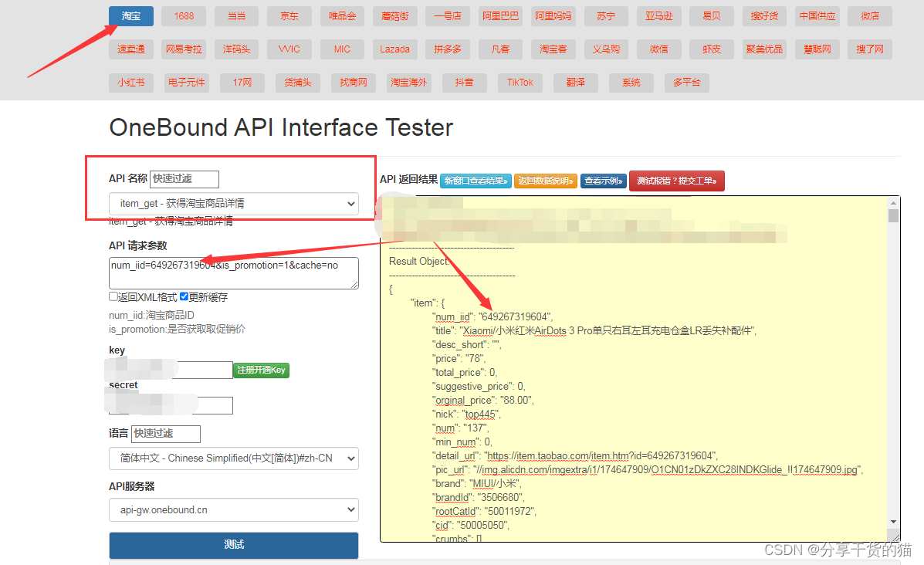Switch to the 苏宁 tab

606,16
